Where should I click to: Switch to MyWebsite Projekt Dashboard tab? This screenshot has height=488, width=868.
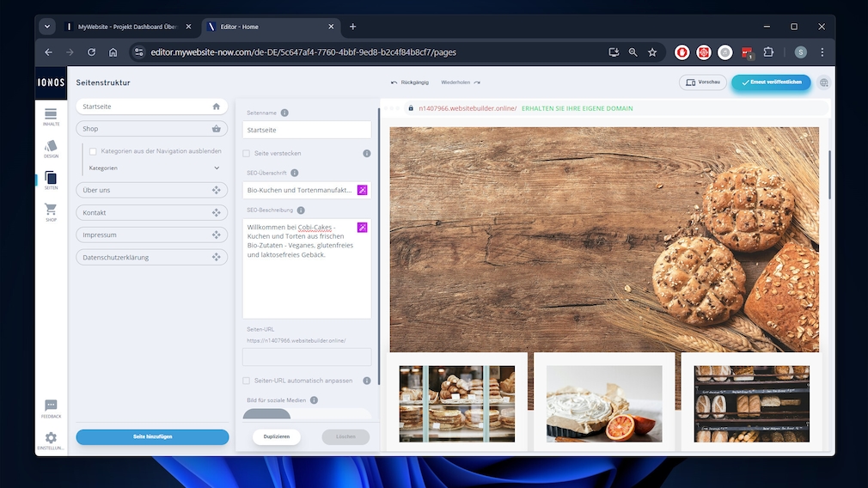(127, 27)
